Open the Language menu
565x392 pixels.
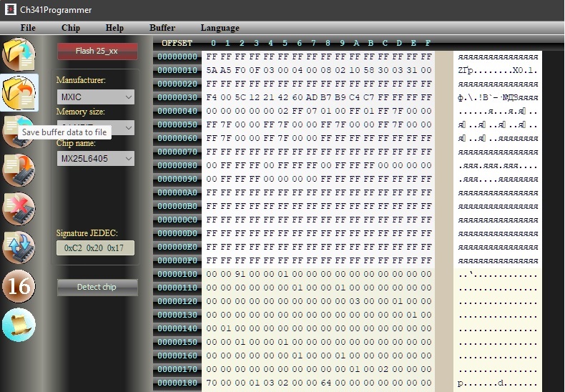pos(220,28)
